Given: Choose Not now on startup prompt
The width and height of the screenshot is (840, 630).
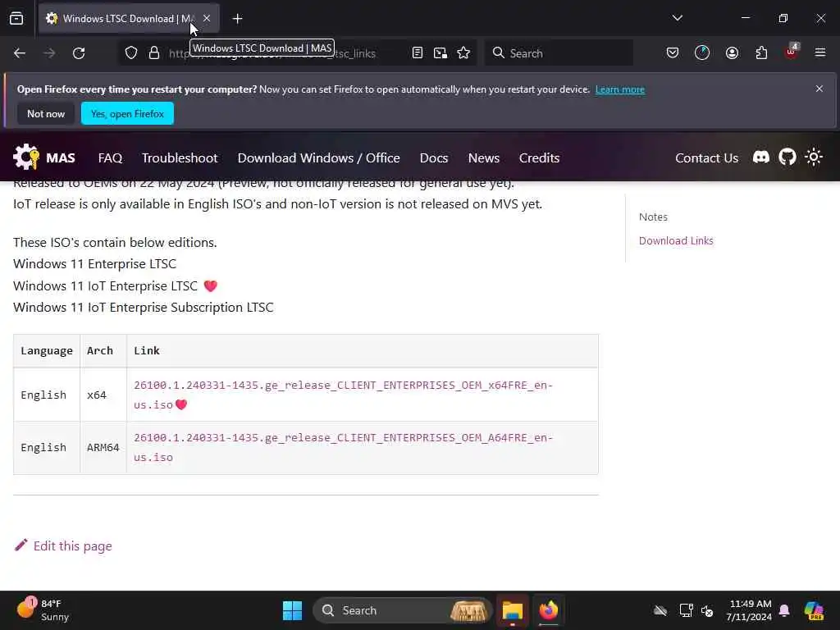Looking at the screenshot, I should [x=46, y=113].
